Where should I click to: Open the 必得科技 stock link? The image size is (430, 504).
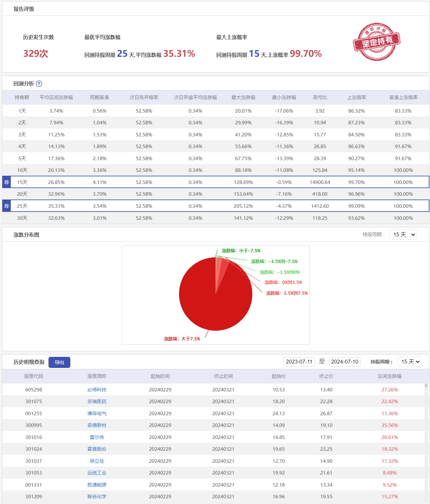click(97, 390)
